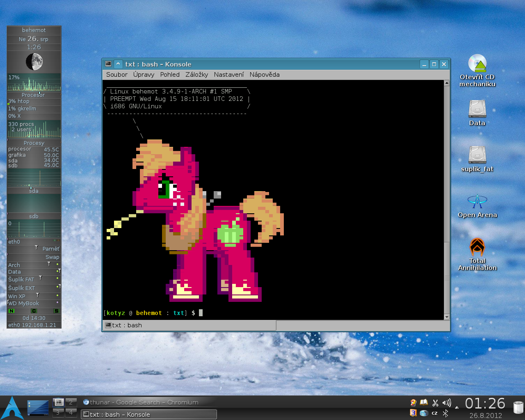Launch Total Annihilation desktop icon

(x=477, y=255)
